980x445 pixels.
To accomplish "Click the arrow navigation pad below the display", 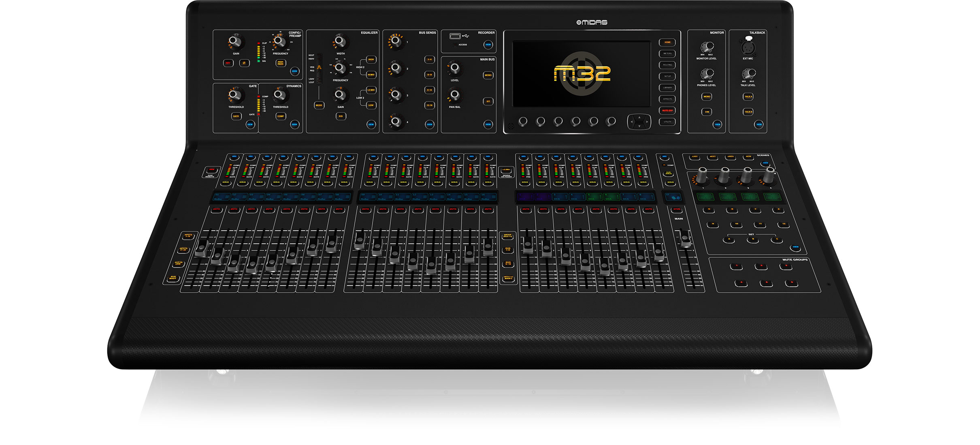I will tap(639, 122).
